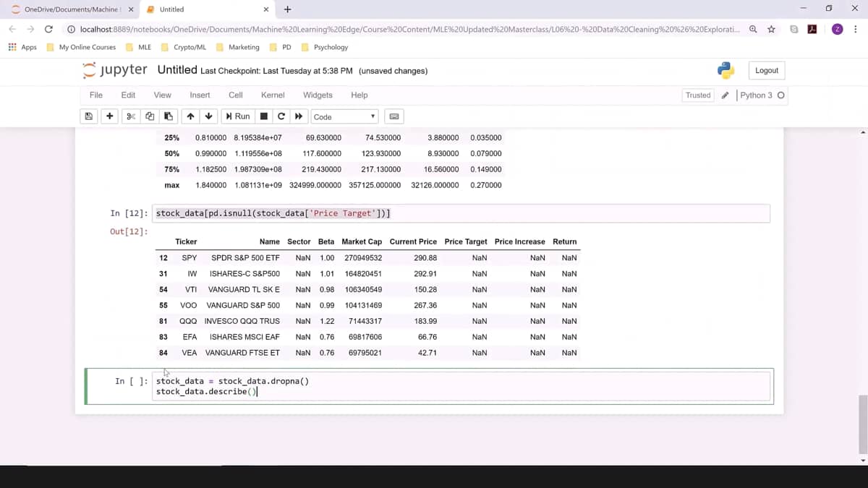Move selected cell down arrow
Viewport: 868px width, 488px height.
pos(208,116)
